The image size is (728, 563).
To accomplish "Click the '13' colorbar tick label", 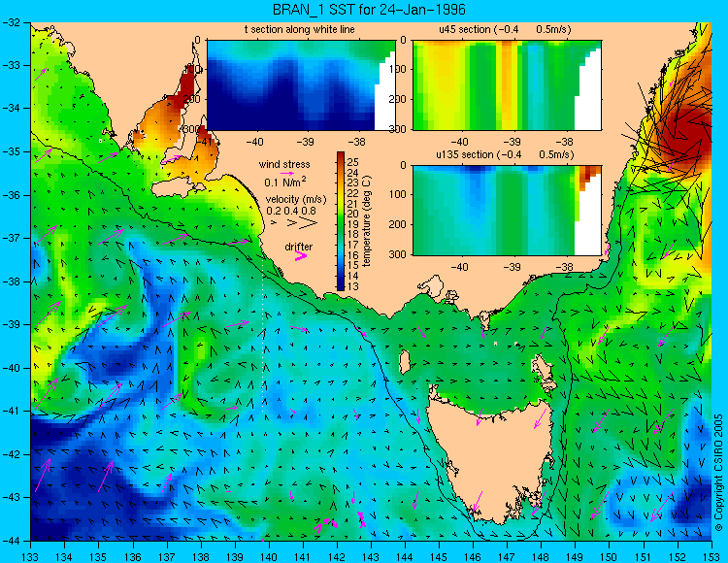I will point(353,286).
